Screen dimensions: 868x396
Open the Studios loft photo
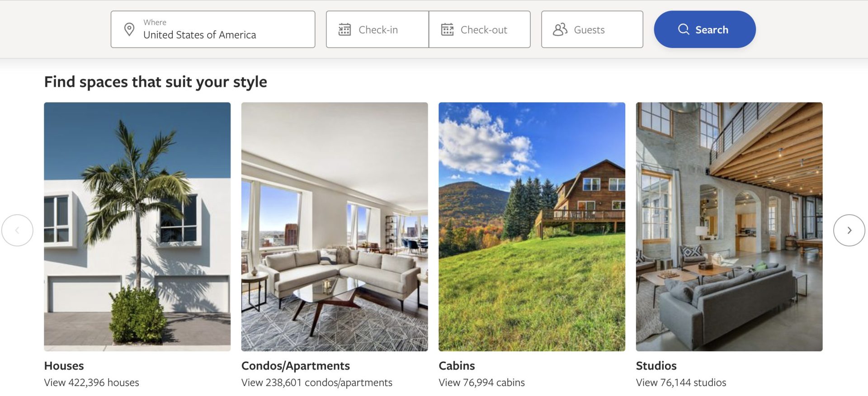[x=729, y=226]
